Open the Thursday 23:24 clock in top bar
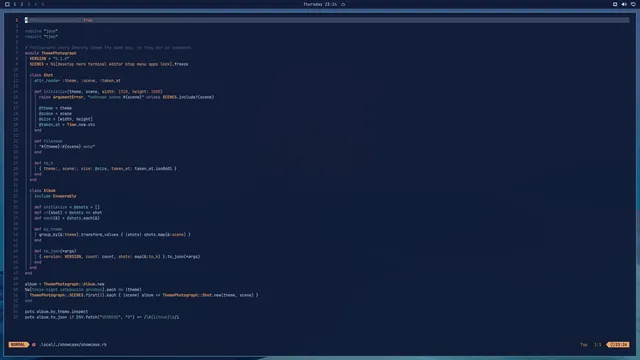 pos(320,4)
